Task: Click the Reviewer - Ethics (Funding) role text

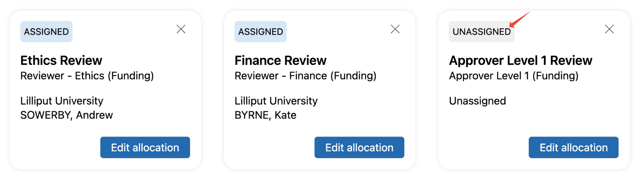Action: coord(87,76)
